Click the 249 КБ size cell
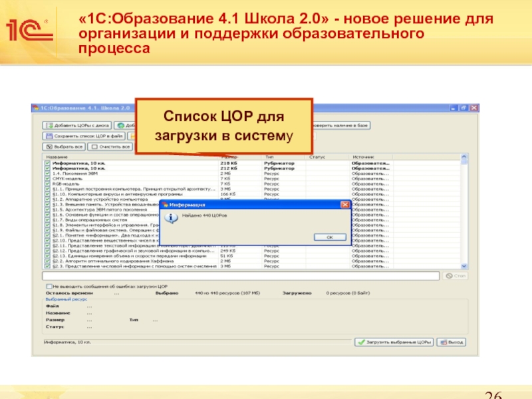Screen dimensions: 532x399 228,251
